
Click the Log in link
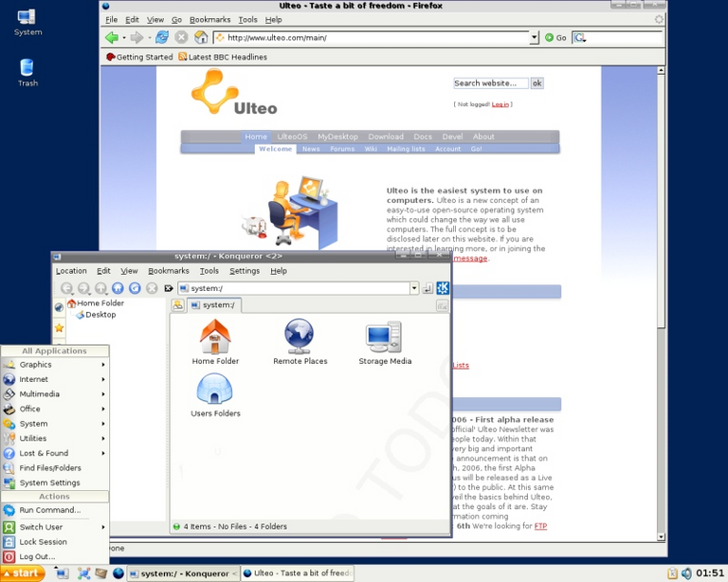point(500,104)
